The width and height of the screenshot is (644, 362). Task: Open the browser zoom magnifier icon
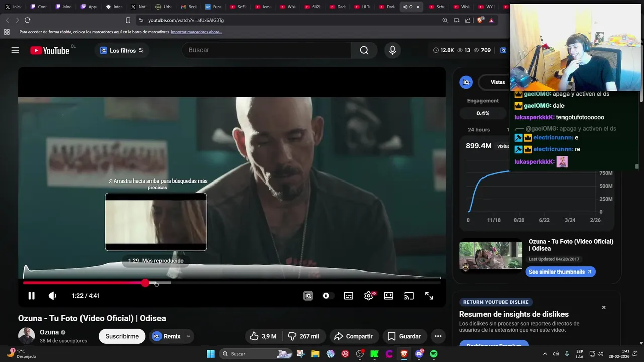click(445, 20)
